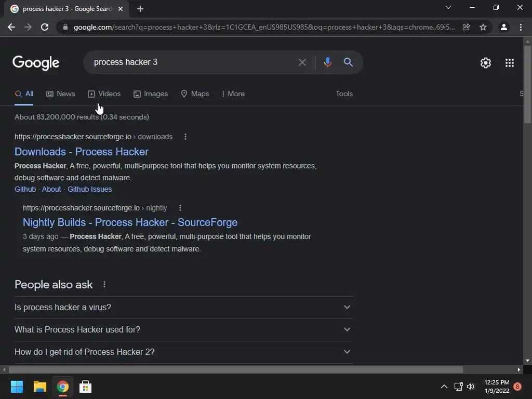This screenshot has width=532, height=399.
Task: Expand 'Is process hacker a virus?' question
Action: (183, 308)
